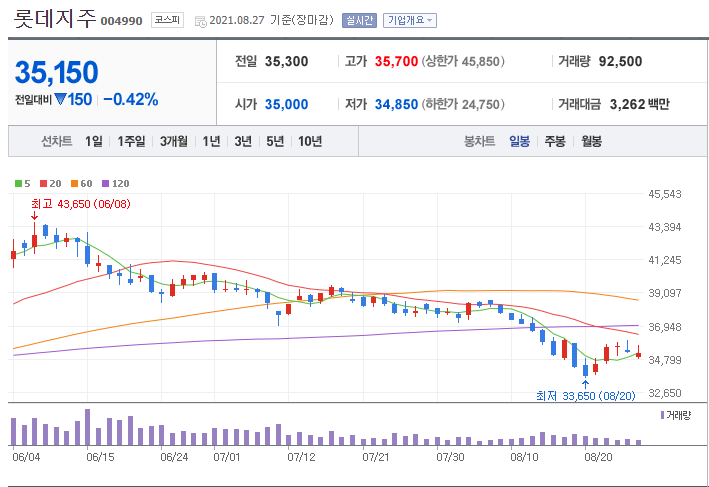Viewport: 709px width, 487px height.
Task: Click the 봉차트 label
Action: (x=480, y=142)
